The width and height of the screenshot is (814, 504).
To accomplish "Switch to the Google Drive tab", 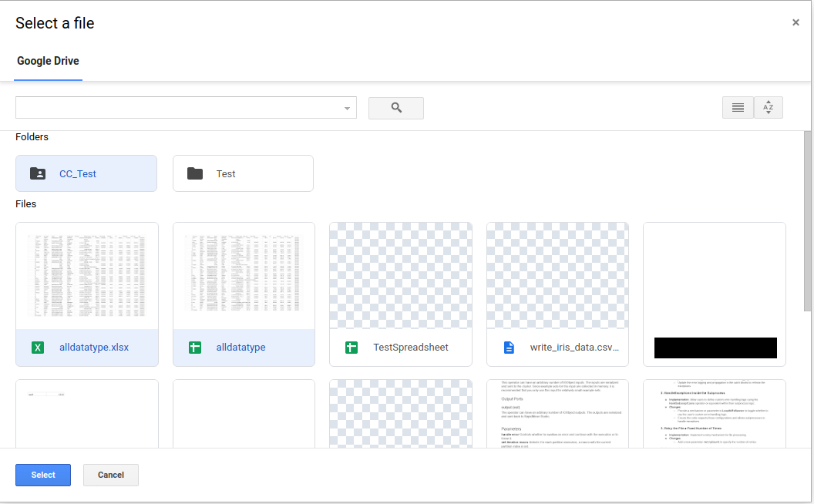I will click(x=48, y=61).
